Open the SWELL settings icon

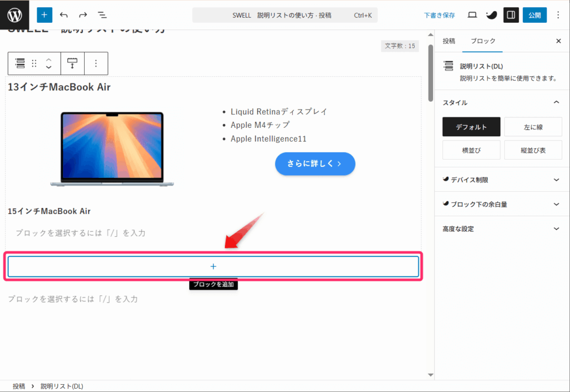coord(491,15)
